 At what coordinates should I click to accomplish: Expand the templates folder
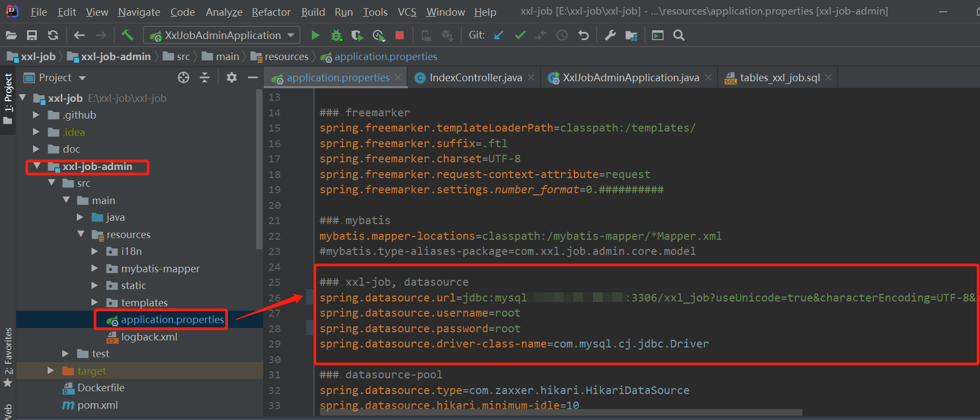click(x=95, y=302)
